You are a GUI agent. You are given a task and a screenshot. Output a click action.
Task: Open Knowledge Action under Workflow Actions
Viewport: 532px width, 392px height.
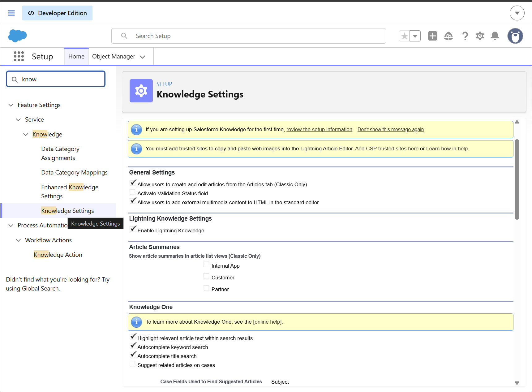coord(58,255)
